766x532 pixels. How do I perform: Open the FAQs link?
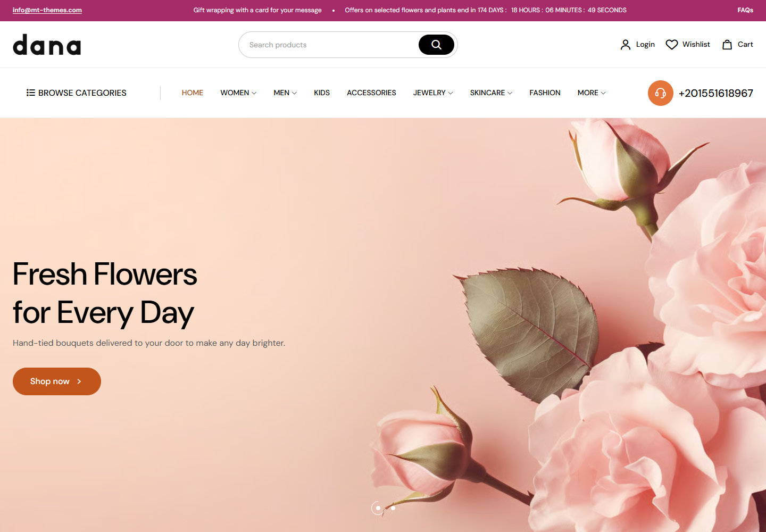click(745, 10)
